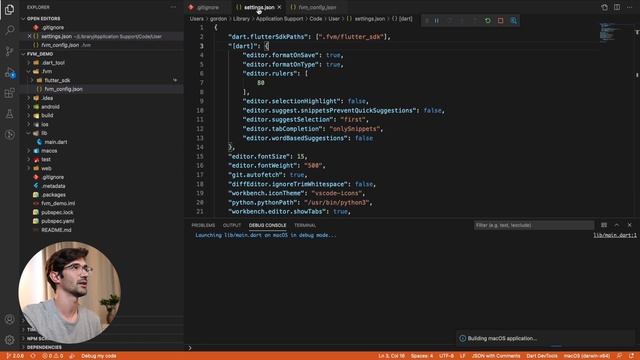640x360 pixels.
Task: Click Debug my code in status bar
Action: pyautogui.click(x=98, y=356)
